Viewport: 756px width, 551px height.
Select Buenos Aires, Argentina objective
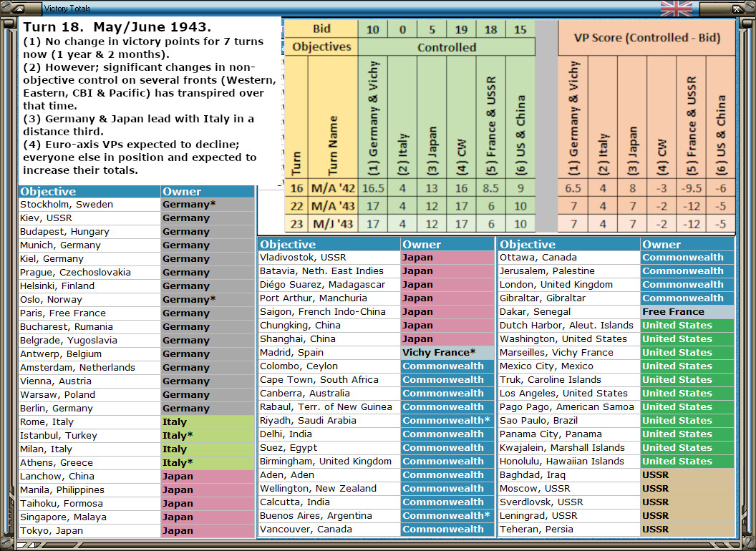[329, 515]
